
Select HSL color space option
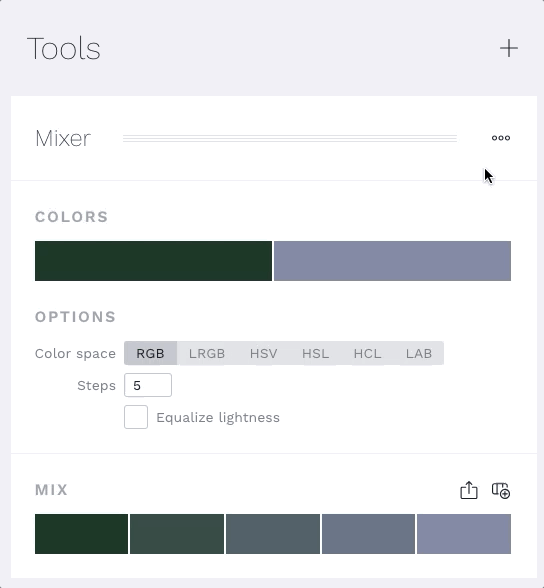click(x=315, y=353)
